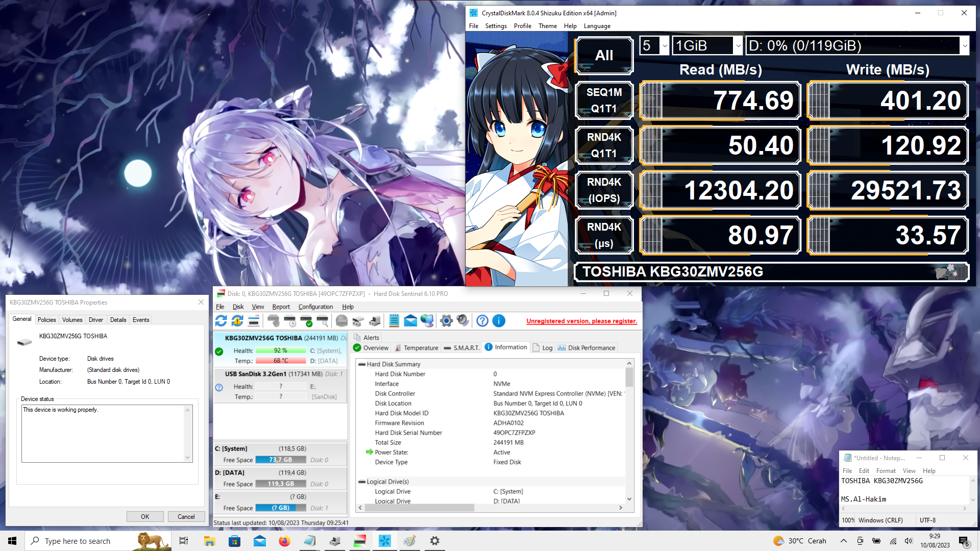980x551 pixels.
Task: Open the File menu in CrystalDiskMark
Action: [x=474, y=26]
